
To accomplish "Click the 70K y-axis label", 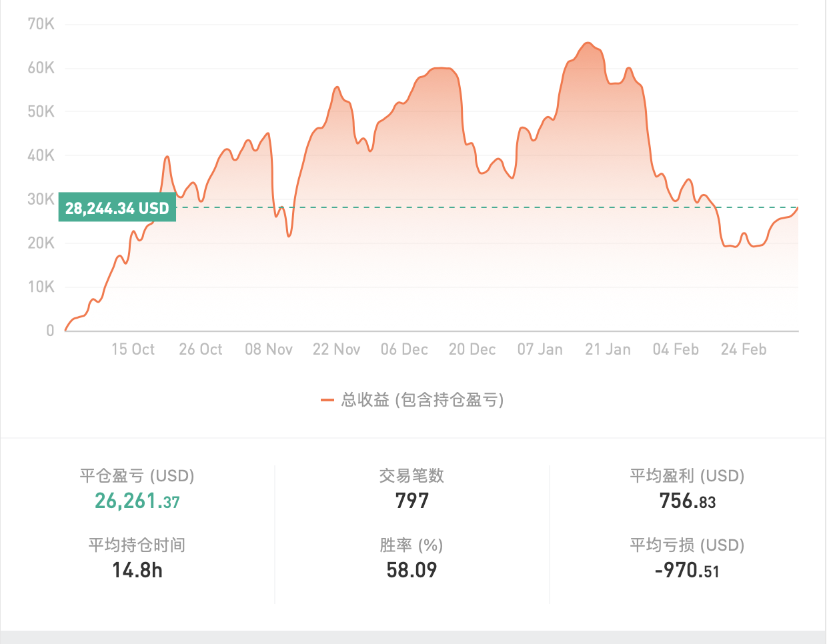I will click(41, 24).
